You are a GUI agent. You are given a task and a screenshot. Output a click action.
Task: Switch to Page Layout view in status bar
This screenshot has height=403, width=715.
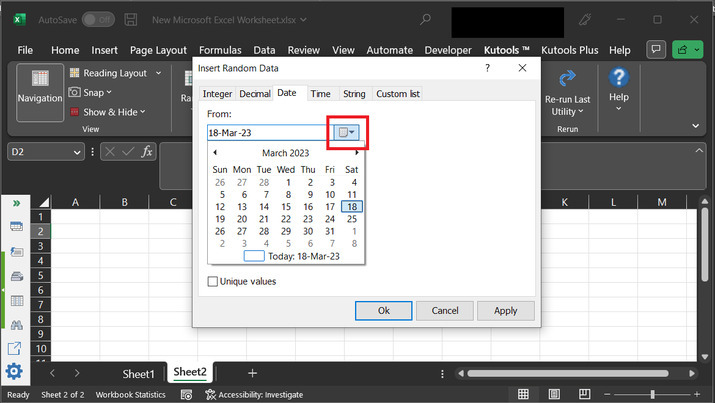[x=554, y=395]
